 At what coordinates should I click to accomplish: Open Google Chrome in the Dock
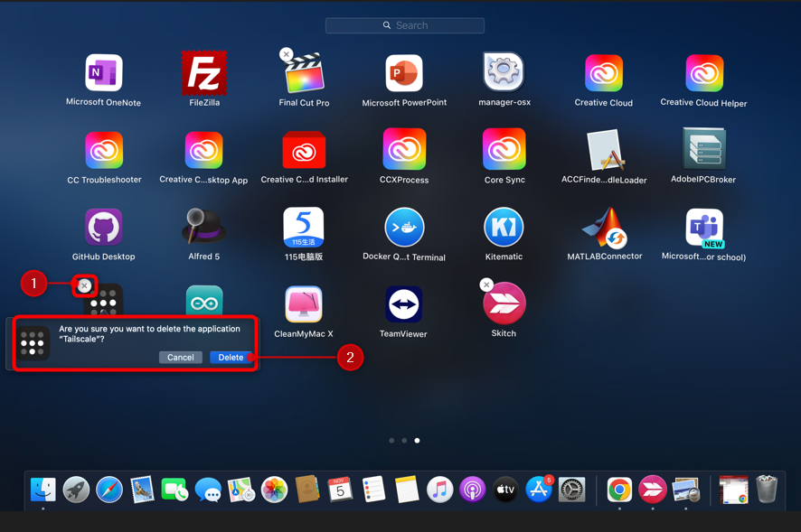pyautogui.click(x=619, y=490)
